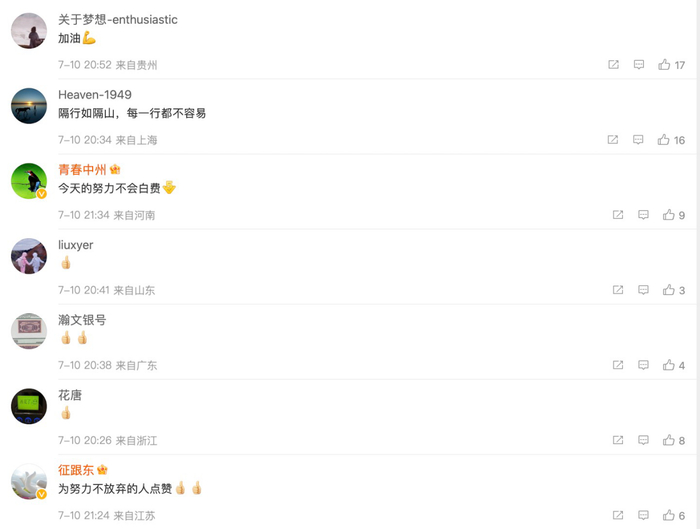This screenshot has width=700, height=529.
Task: Click 花唐's profile avatar
Action: [x=29, y=406]
